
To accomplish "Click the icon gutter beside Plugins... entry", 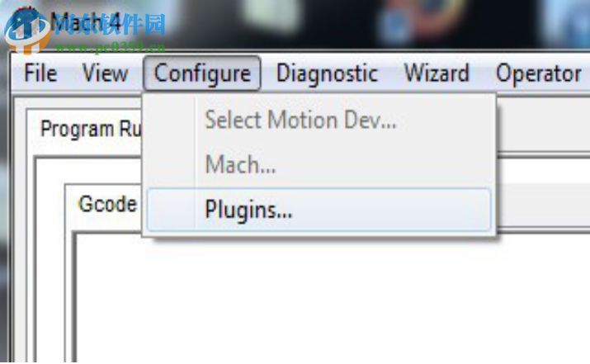I will (171, 210).
